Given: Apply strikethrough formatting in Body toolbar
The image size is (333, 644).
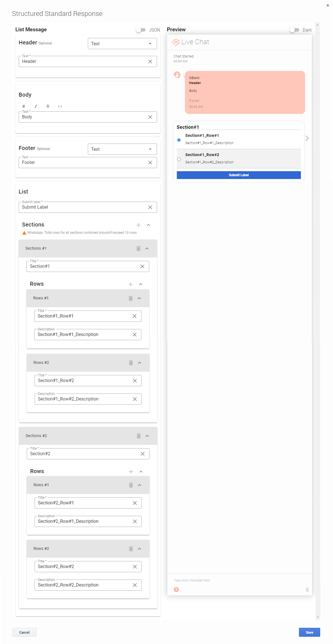Looking at the screenshot, I should [48, 106].
